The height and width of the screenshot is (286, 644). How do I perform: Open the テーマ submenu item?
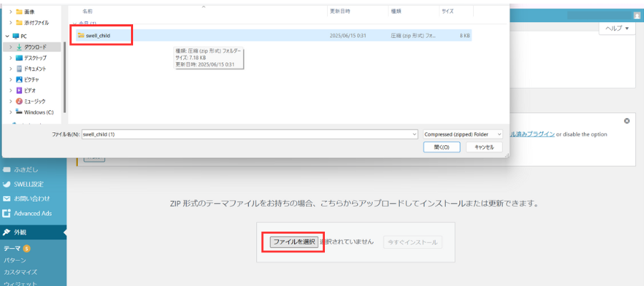point(12,248)
